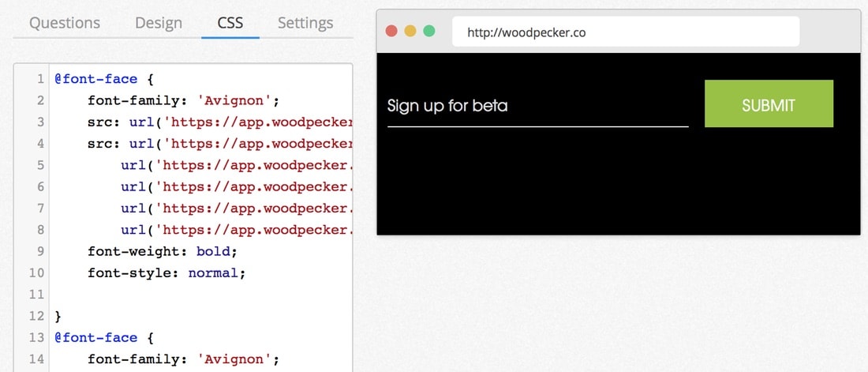The image size is (868, 372).
Task: Select the CSS tab
Action: [x=230, y=23]
